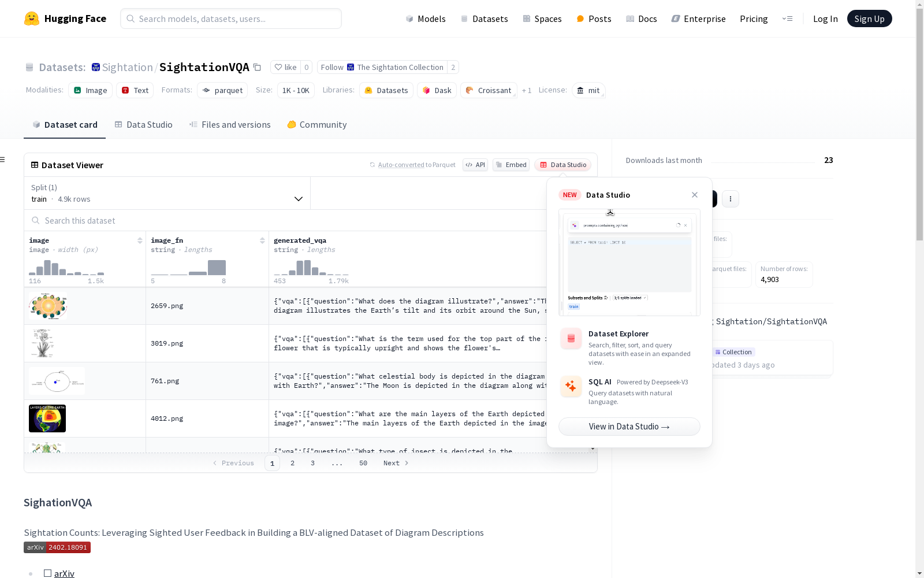Click the 2659.png filename cell
The image size is (924, 578).
click(207, 306)
